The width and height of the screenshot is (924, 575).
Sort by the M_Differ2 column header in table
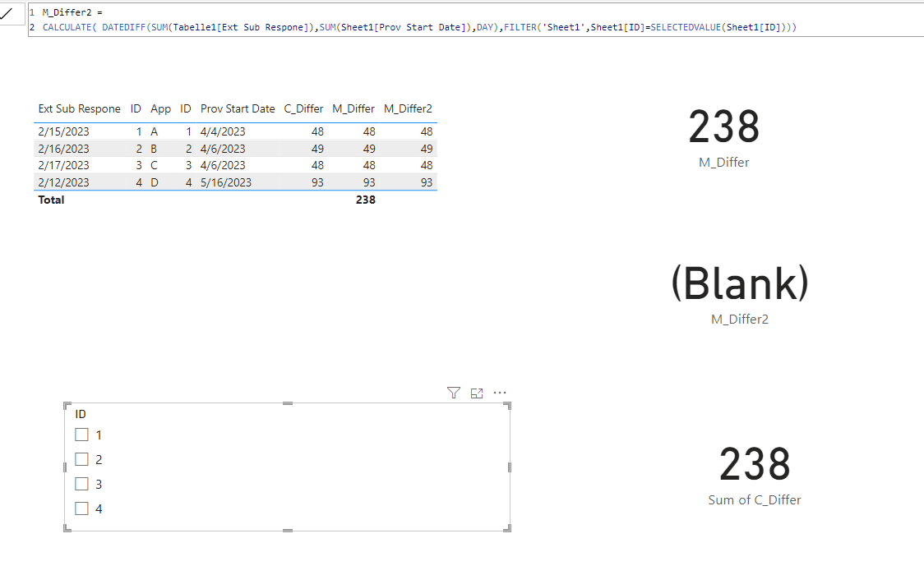point(408,109)
